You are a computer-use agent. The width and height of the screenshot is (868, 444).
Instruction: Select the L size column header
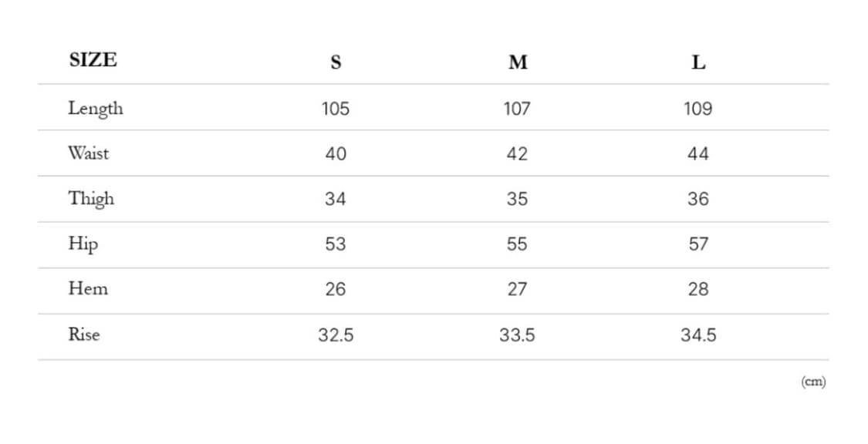pos(698,63)
